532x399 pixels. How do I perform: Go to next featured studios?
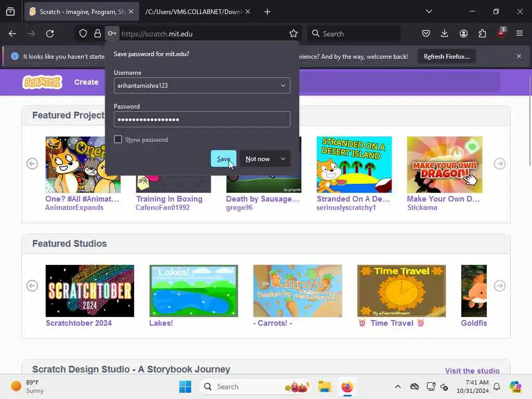pyautogui.click(x=500, y=286)
